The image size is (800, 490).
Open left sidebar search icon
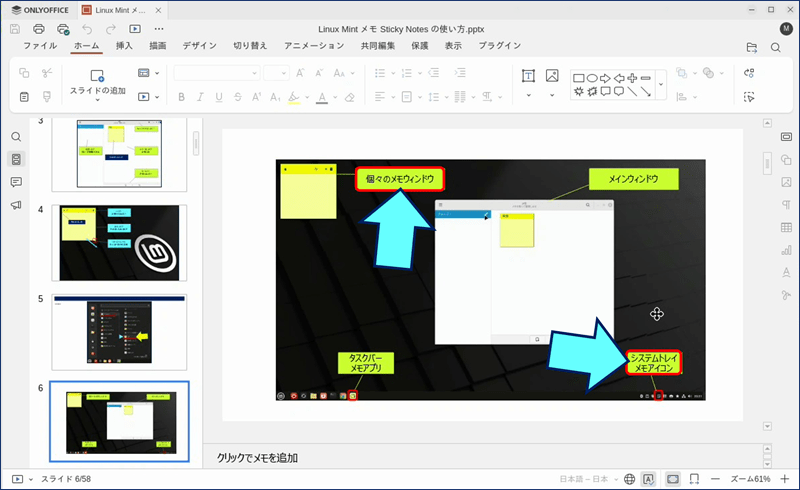pyautogui.click(x=16, y=137)
